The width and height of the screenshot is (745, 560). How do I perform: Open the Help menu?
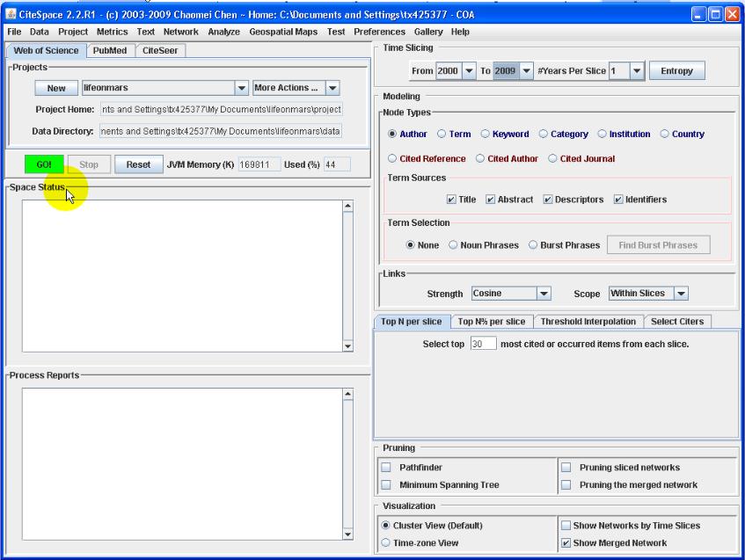pyautogui.click(x=460, y=32)
